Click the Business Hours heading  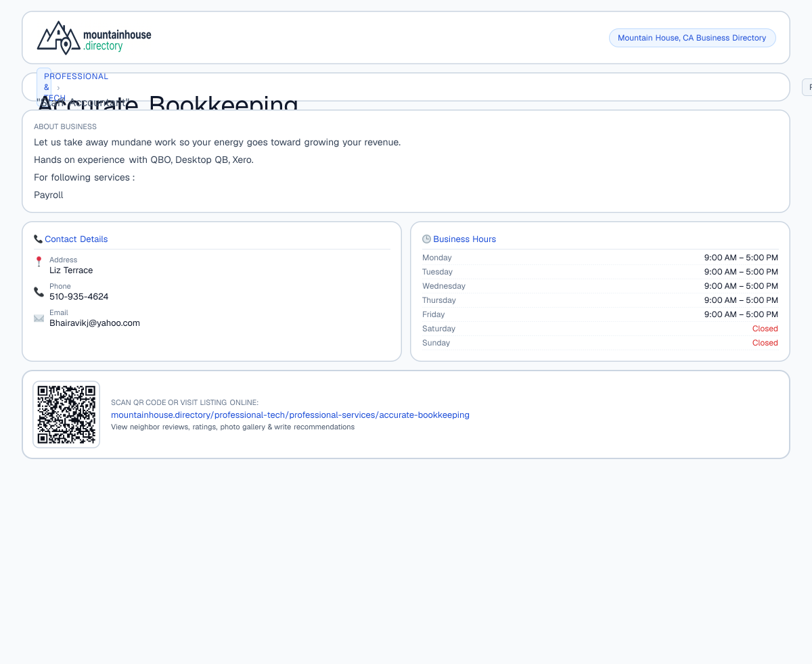(x=465, y=239)
